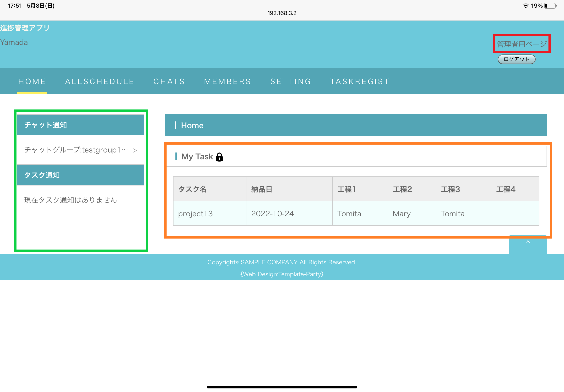
Task: Click the タスク通知 section header
Action: 80,175
